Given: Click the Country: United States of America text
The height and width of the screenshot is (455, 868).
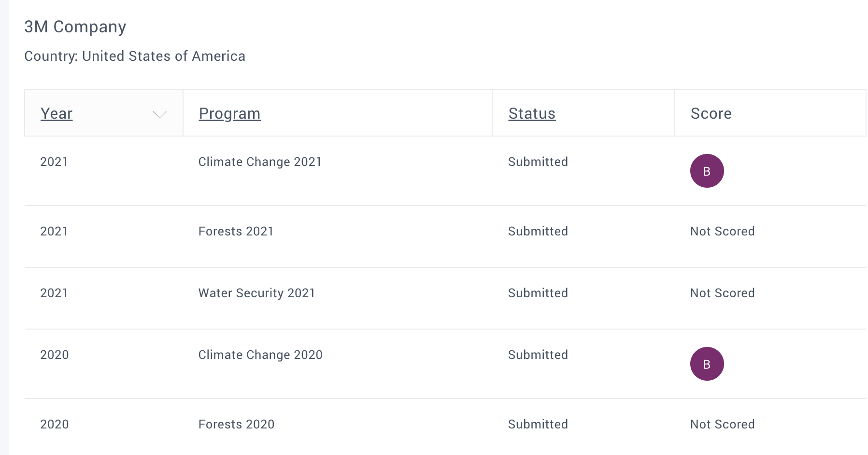Looking at the screenshot, I should (x=135, y=56).
